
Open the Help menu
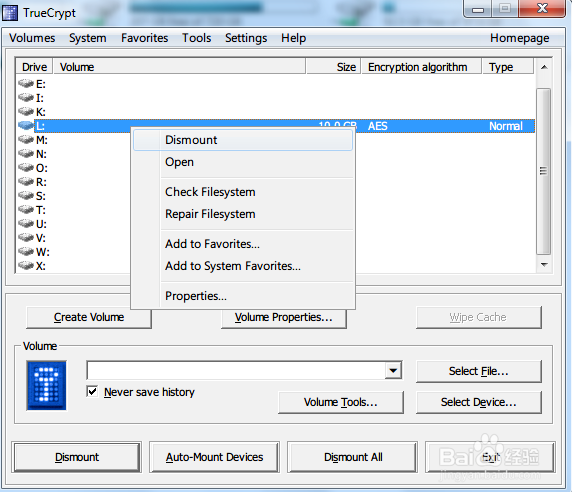(293, 38)
